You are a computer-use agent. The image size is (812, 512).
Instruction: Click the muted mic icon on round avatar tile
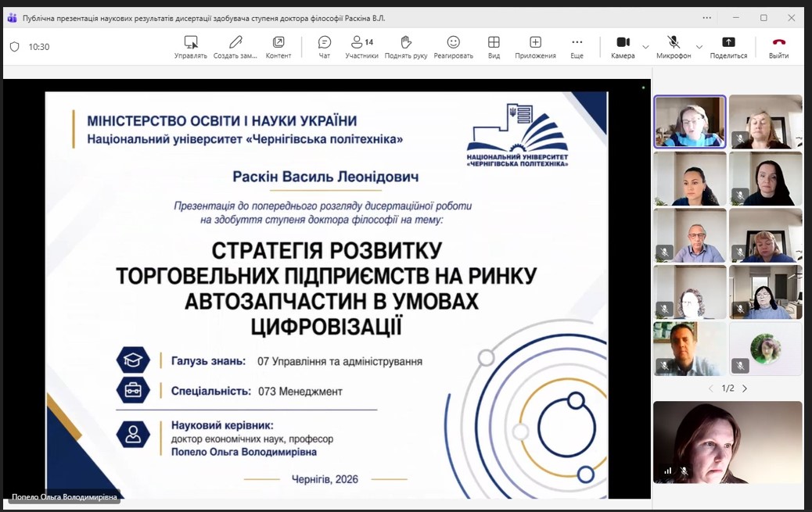click(x=740, y=366)
